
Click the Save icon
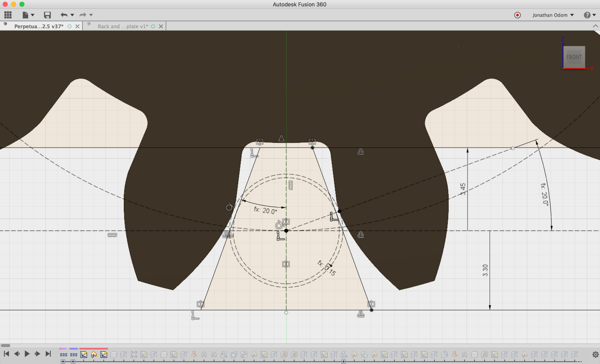click(47, 15)
